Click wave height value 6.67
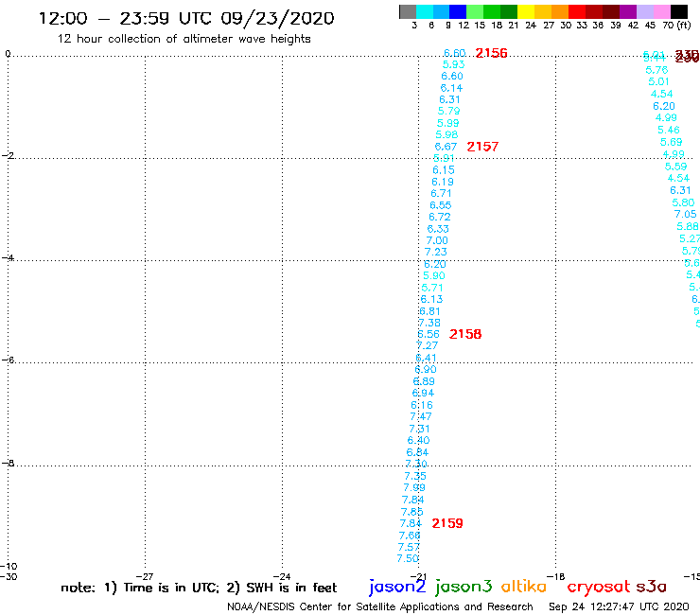 tap(446, 147)
